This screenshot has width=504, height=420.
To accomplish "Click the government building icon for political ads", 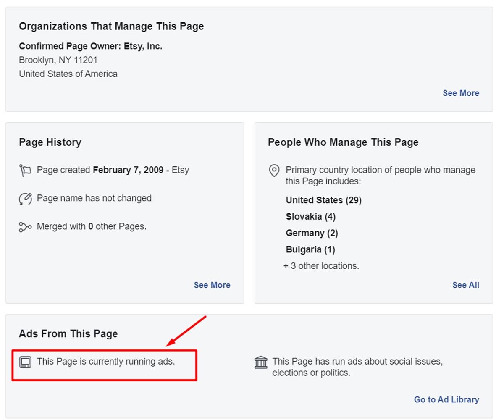I will pyautogui.click(x=261, y=362).
